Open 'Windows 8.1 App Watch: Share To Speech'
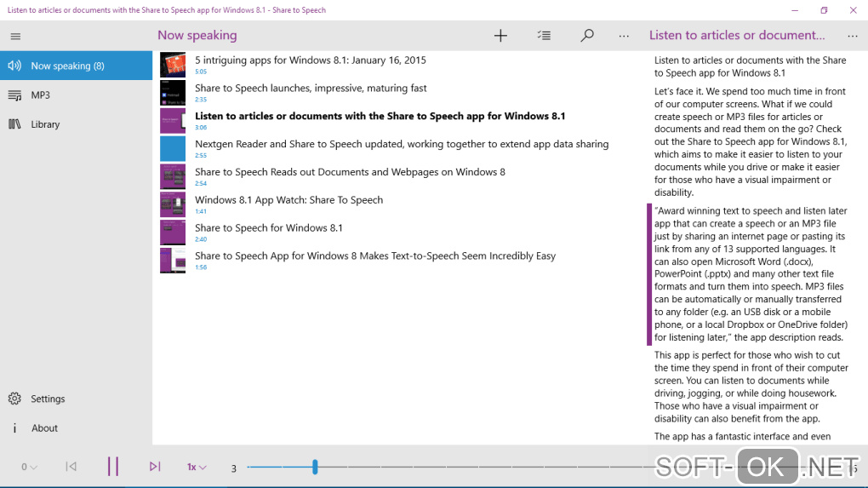868x488 pixels. click(398, 204)
